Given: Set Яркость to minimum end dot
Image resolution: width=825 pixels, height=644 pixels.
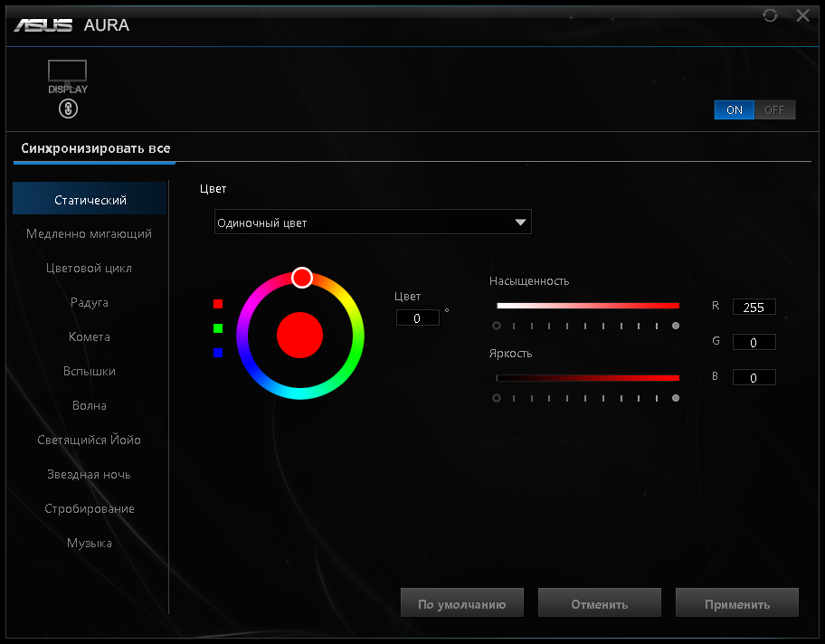Looking at the screenshot, I should click(x=496, y=398).
